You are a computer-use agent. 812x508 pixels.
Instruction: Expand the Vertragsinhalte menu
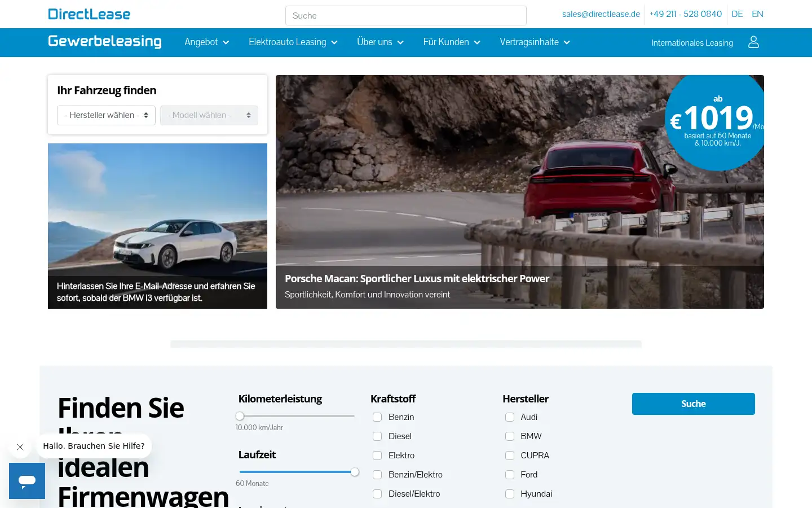coord(535,42)
